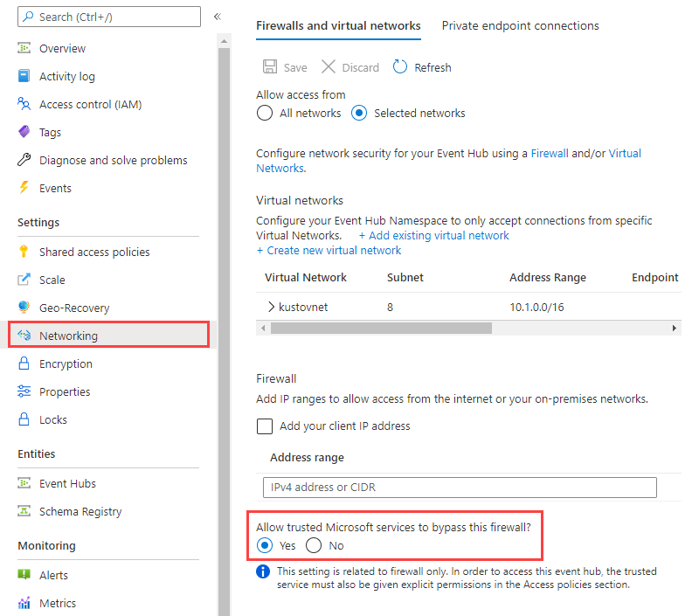The height and width of the screenshot is (616, 699).
Task: Stay on Firewalls and virtual networks tab
Action: (338, 25)
